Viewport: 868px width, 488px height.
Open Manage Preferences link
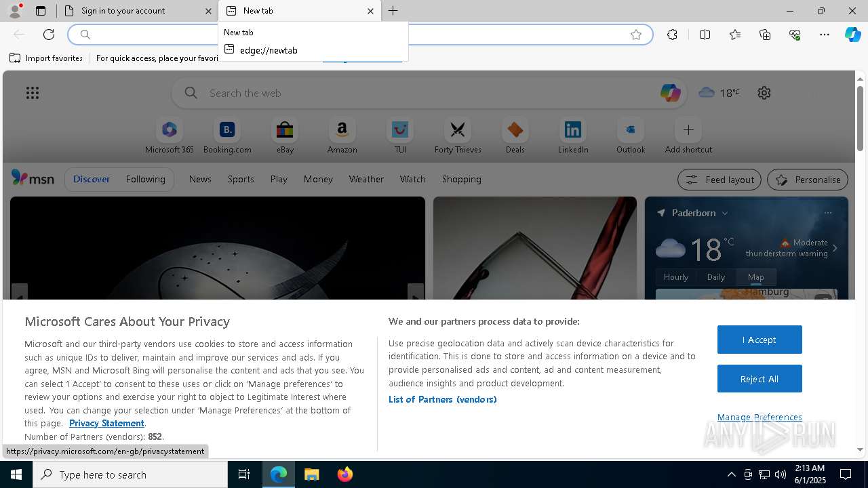[759, 417]
